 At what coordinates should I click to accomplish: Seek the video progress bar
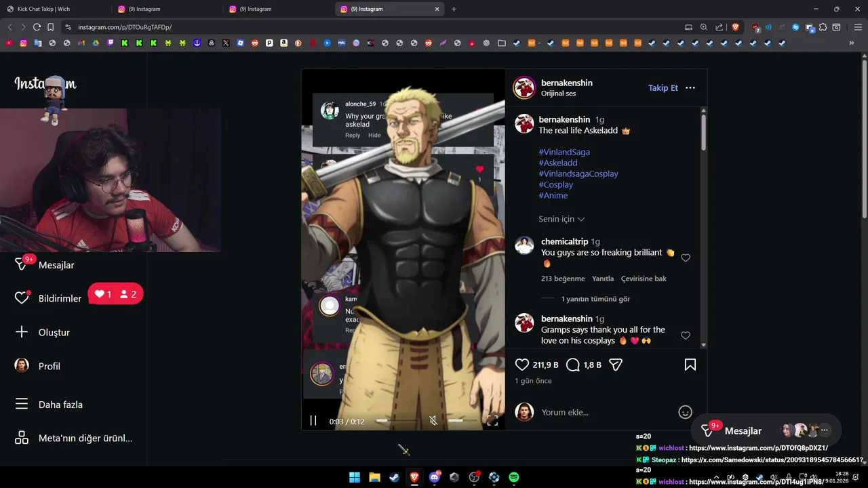tap(398, 421)
